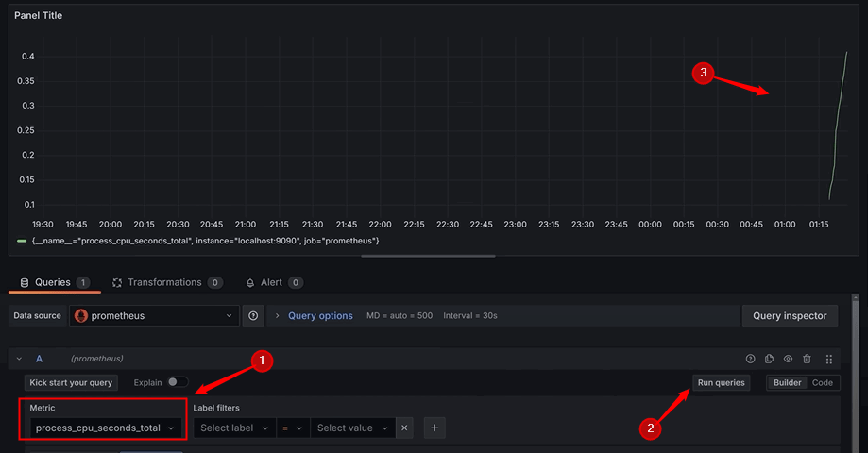Click the drag handle for query A
Screen dimensions: 868x453
(x=828, y=359)
